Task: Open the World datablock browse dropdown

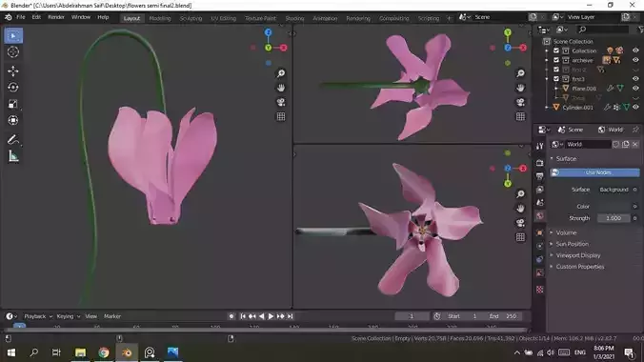Action: 557,144
